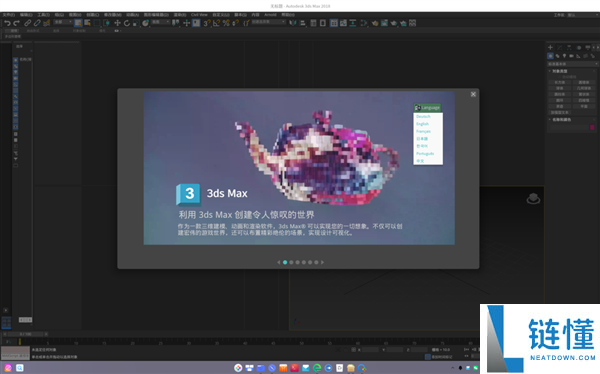Choose Português in the language list

coord(425,154)
